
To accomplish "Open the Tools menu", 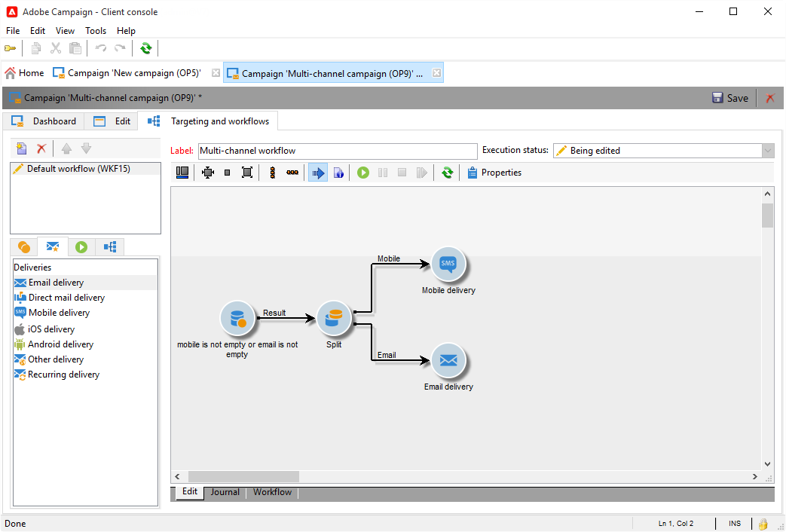I will click(x=95, y=31).
